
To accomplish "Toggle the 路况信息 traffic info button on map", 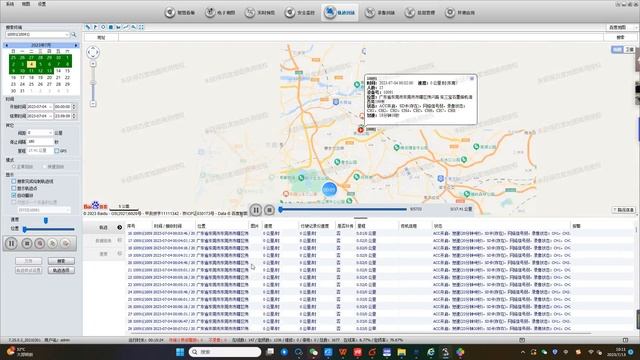I will click(624, 210).
